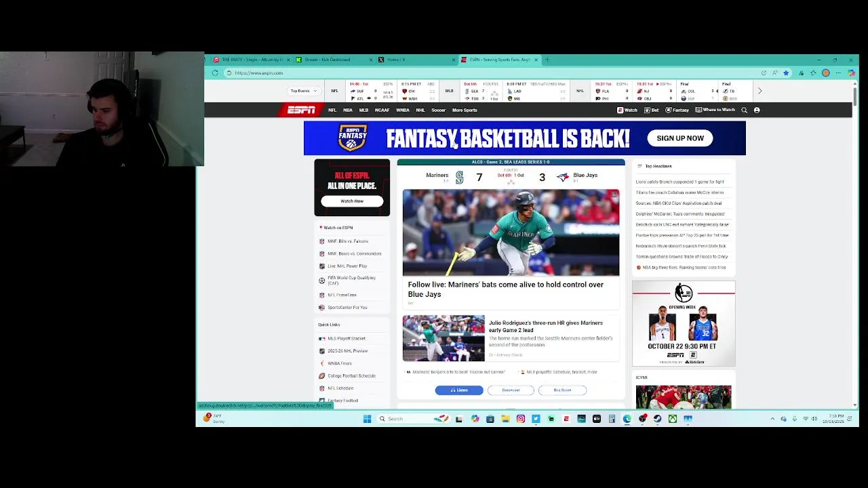The image size is (868, 488).
Task: Bookmark this page with the star icon
Action: (786, 73)
